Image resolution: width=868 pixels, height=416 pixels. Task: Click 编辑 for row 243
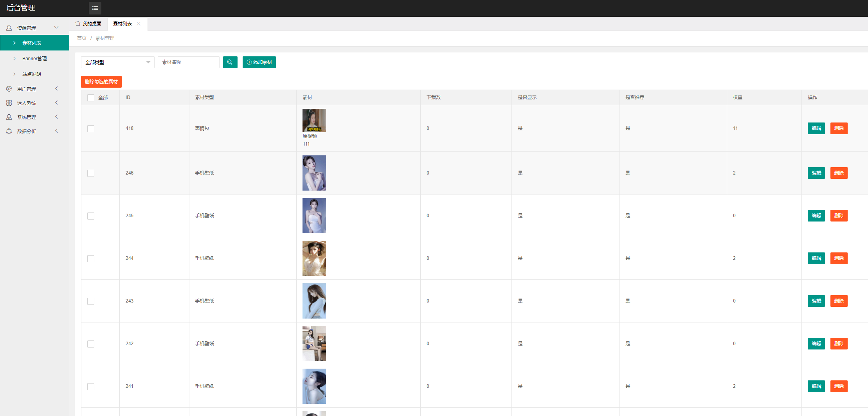[816, 301]
